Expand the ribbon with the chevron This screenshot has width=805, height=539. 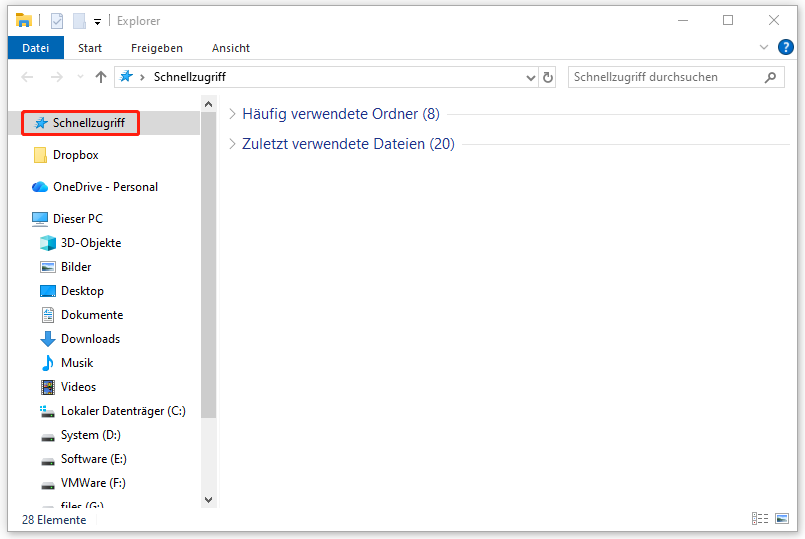tap(763, 47)
